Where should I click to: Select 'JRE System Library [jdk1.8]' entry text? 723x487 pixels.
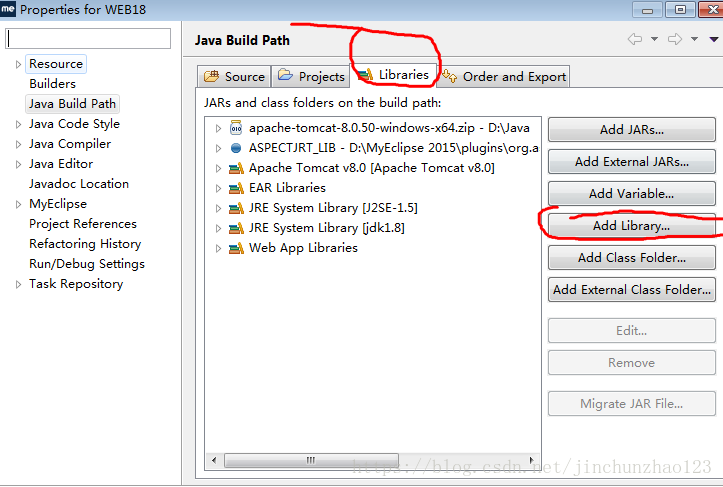tap(327, 228)
